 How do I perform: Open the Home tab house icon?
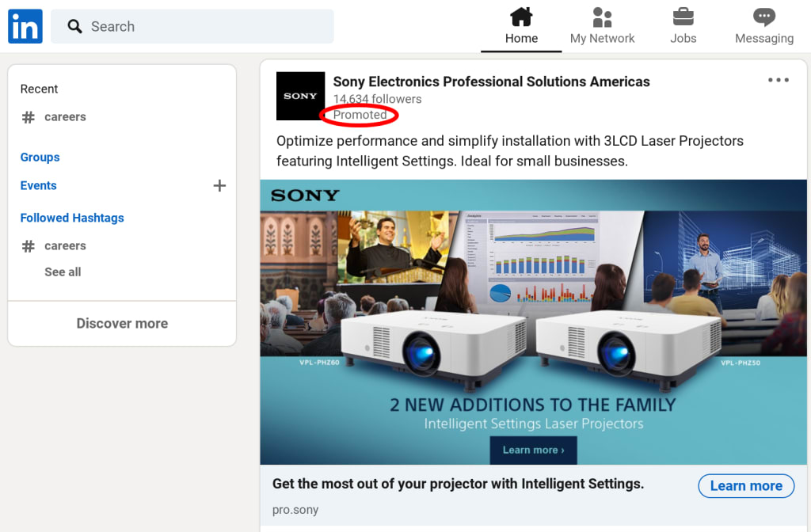tap(521, 17)
